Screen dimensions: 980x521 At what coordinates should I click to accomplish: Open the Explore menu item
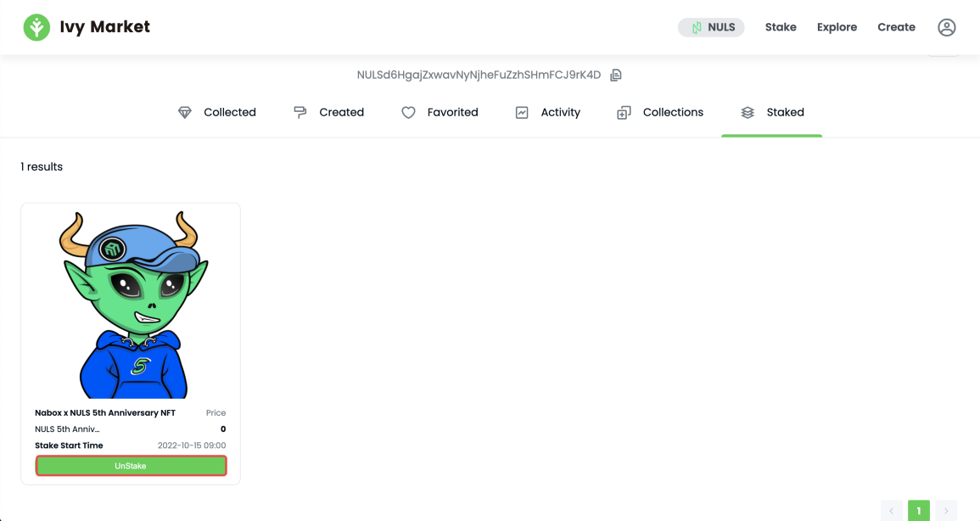pyautogui.click(x=837, y=27)
